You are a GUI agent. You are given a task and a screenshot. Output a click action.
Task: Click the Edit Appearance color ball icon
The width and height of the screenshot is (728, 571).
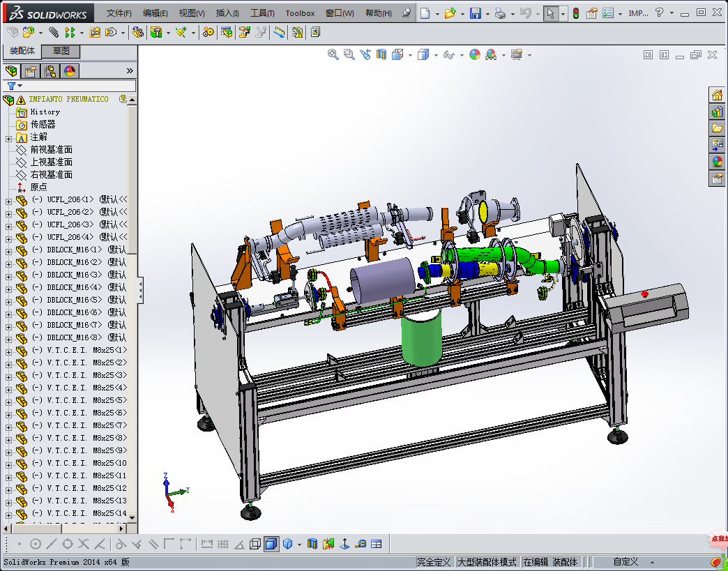coord(474,54)
